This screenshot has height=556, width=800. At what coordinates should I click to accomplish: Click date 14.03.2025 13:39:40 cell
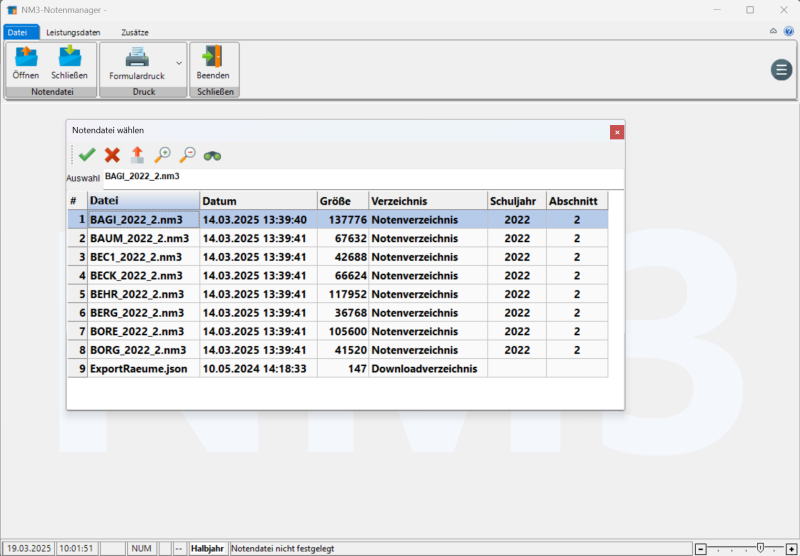click(x=258, y=220)
